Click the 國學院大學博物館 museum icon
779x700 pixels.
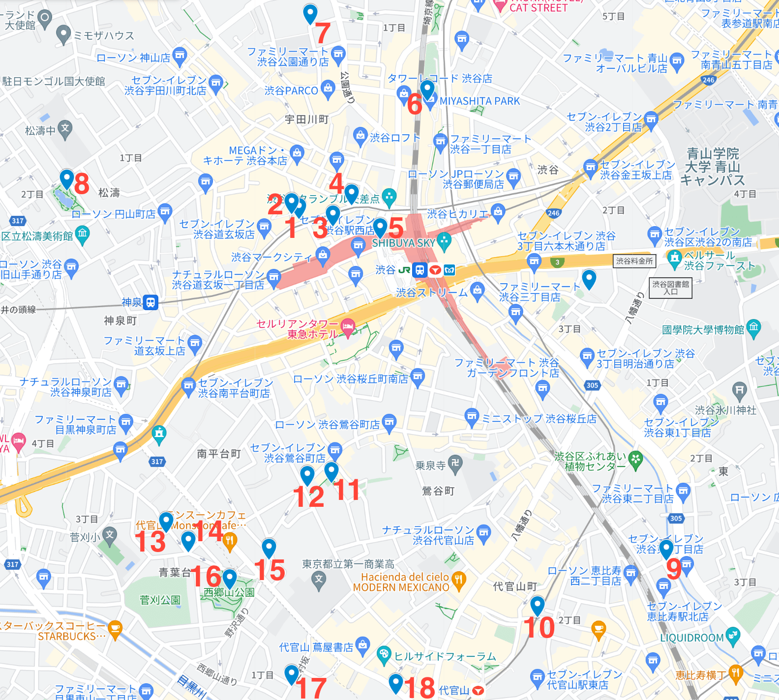pos(753,328)
